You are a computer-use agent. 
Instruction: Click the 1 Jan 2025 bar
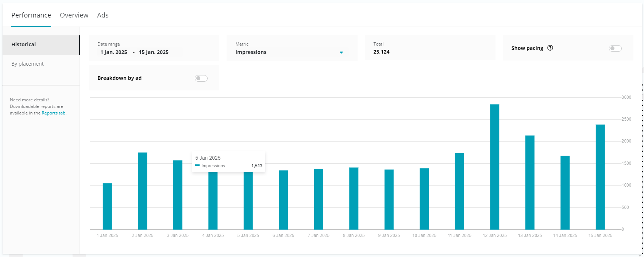pyautogui.click(x=107, y=206)
